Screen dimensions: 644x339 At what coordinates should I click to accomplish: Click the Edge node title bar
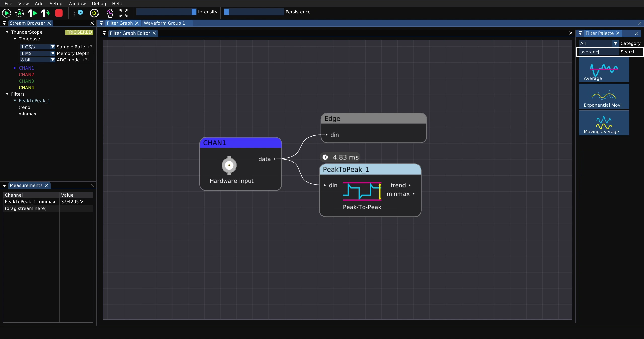(374, 119)
